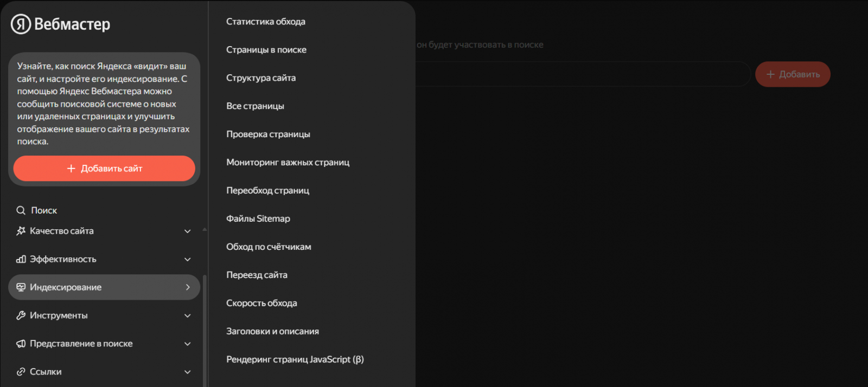Click the dimmed Добавить button

[x=793, y=74]
